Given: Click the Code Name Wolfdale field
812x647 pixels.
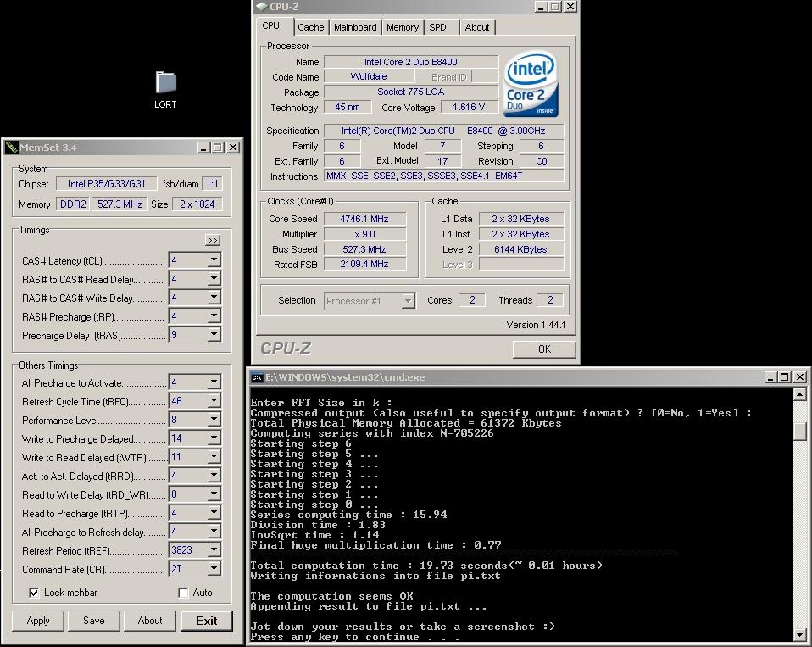Looking at the screenshot, I should [x=369, y=76].
